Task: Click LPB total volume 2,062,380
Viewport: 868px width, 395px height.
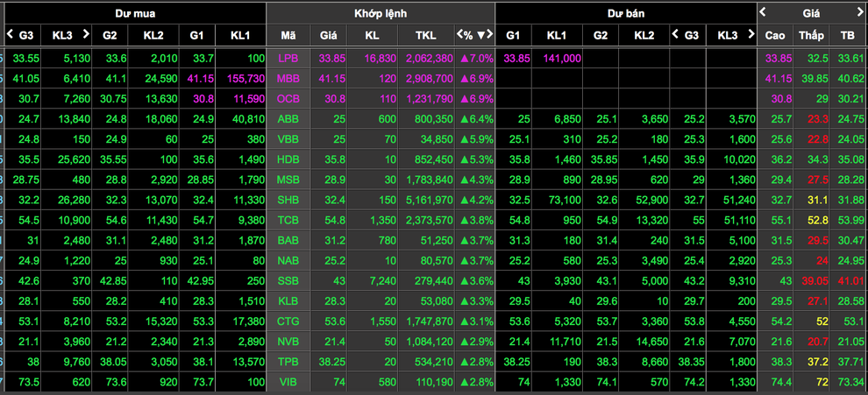Action: pyautogui.click(x=429, y=59)
